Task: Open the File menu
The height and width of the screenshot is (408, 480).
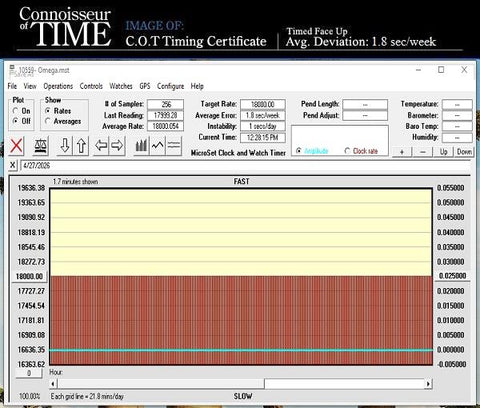Action: (12, 86)
